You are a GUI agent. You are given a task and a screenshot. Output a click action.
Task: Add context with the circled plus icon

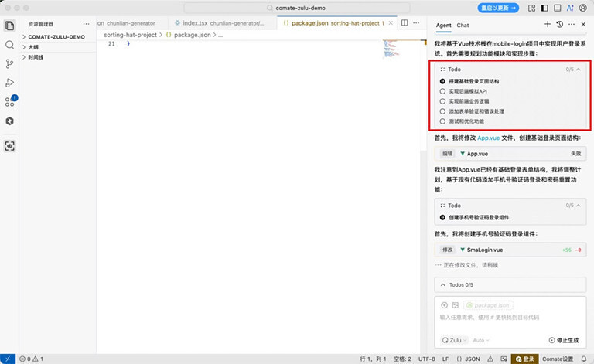445,305
